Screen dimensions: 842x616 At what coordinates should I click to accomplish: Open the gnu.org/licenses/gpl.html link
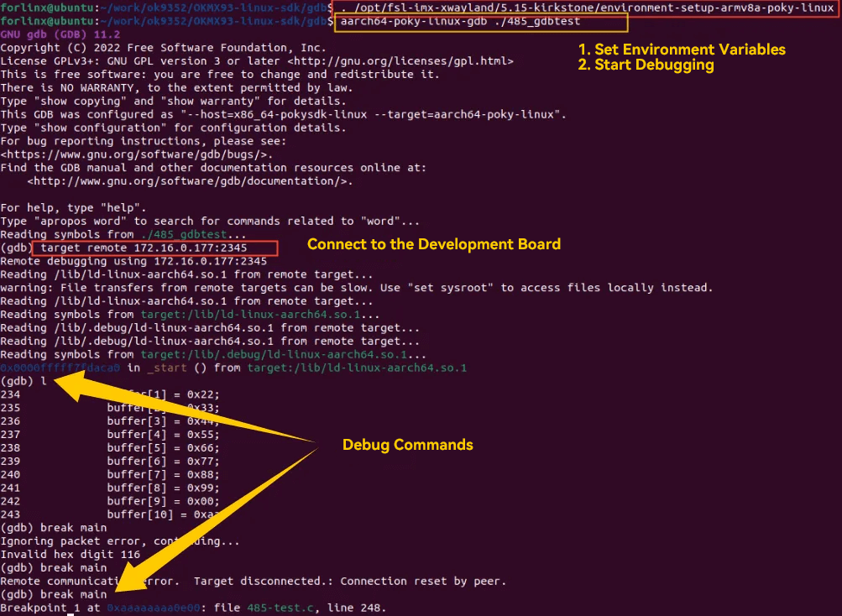(400, 61)
